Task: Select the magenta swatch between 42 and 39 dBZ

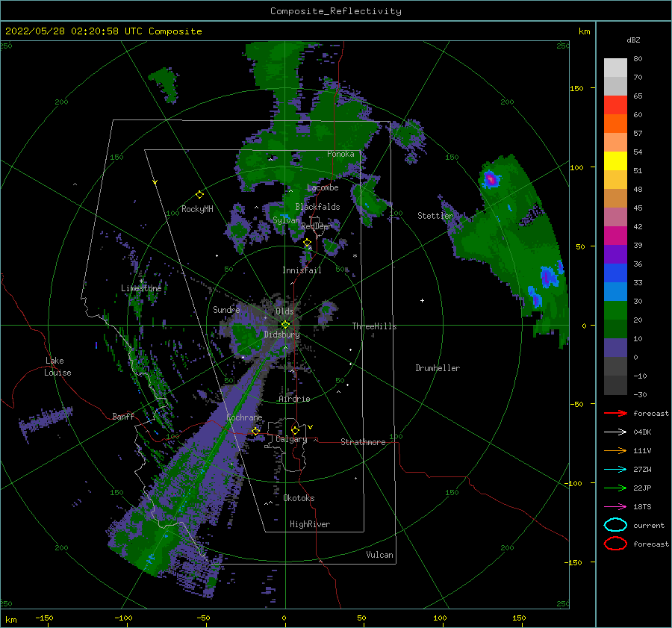Action: 615,235
